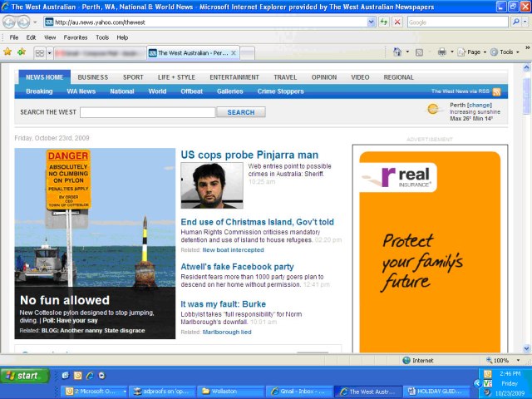The height and width of the screenshot is (399, 532).
Task: Click the search magnifier icon in browser search box
Action: pyautogui.click(x=515, y=22)
